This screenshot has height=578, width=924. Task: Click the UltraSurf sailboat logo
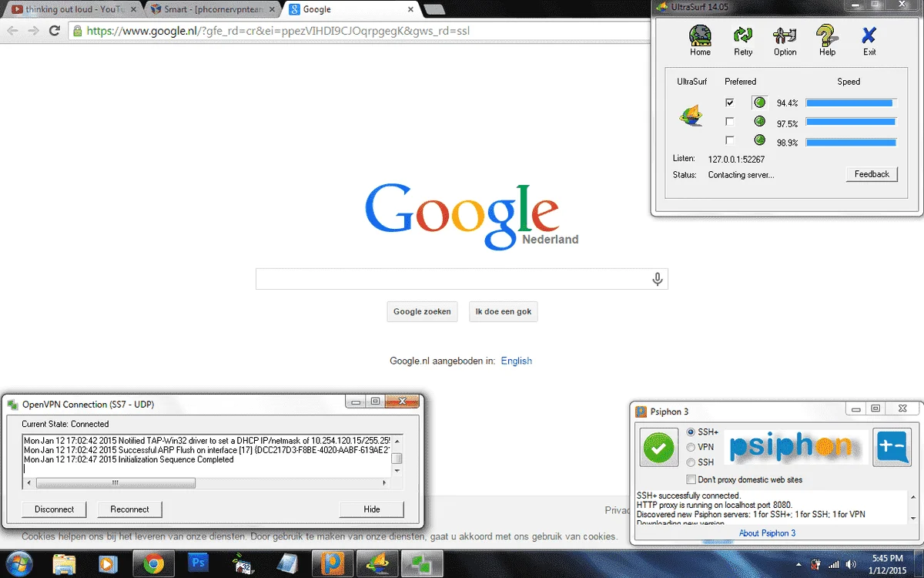tap(691, 116)
